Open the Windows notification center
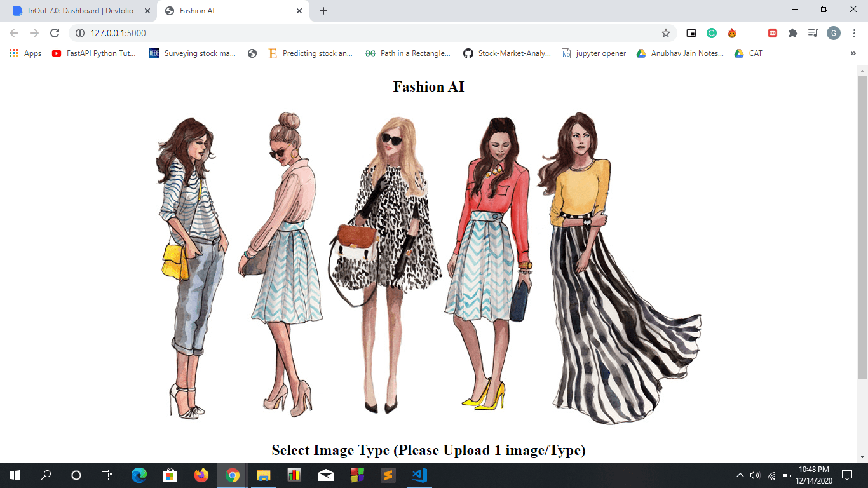Image resolution: width=868 pixels, height=488 pixels. click(847, 475)
